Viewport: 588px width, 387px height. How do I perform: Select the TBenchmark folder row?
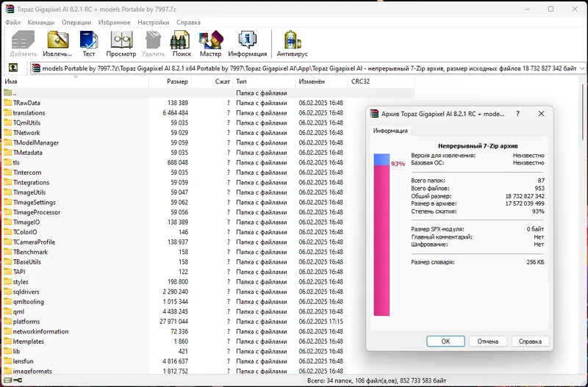point(208,252)
